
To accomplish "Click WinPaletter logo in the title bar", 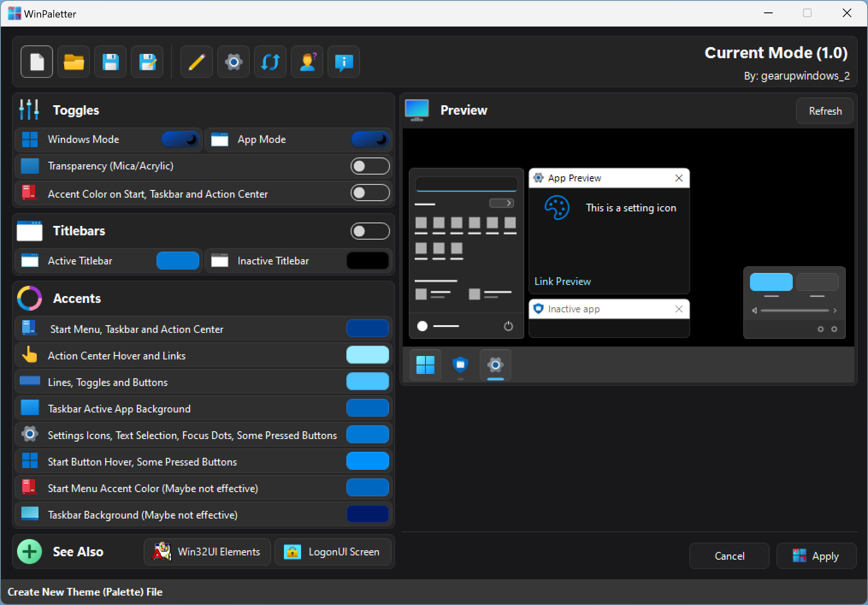I will tap(15, 14).
